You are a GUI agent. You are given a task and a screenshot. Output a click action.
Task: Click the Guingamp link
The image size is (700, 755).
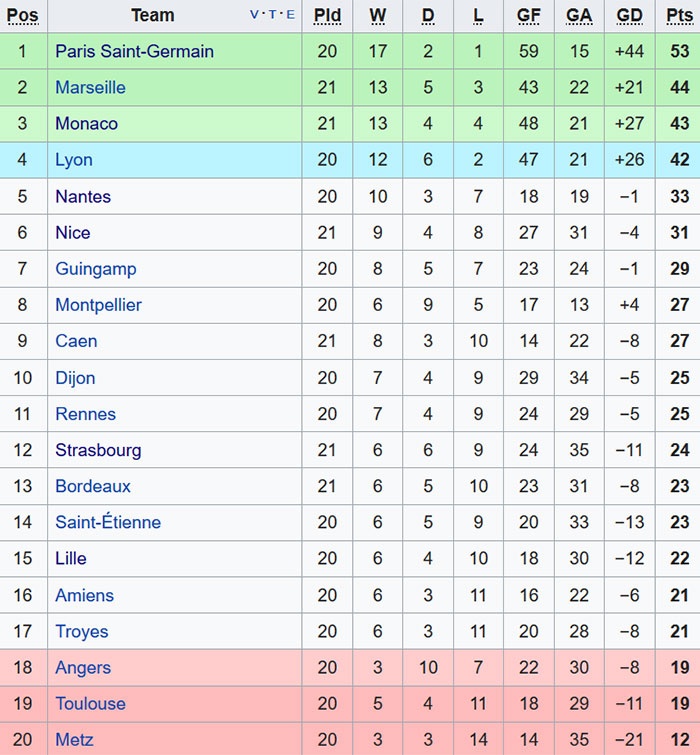(96, 269)
